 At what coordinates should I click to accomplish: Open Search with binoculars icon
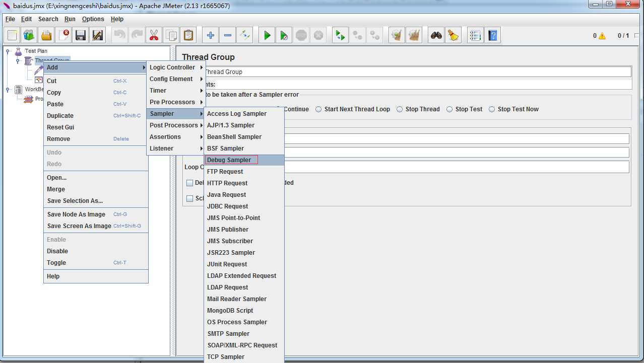coord(436,35)
